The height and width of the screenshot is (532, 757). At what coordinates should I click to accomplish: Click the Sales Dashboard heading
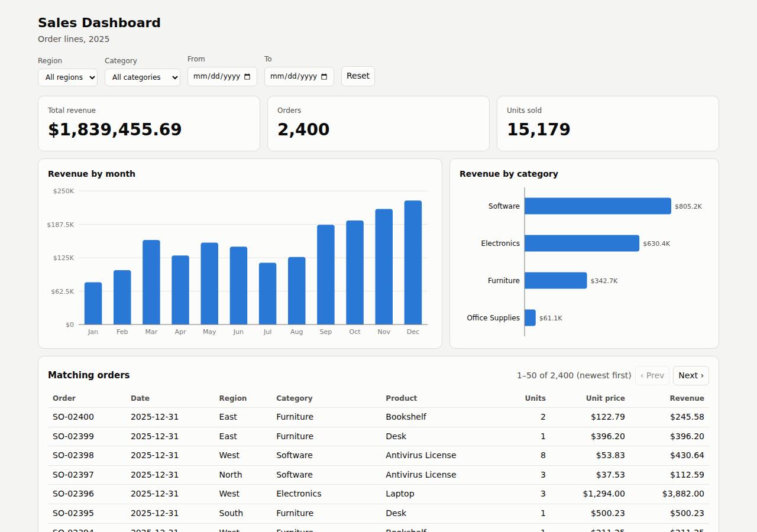click(99, 22)
